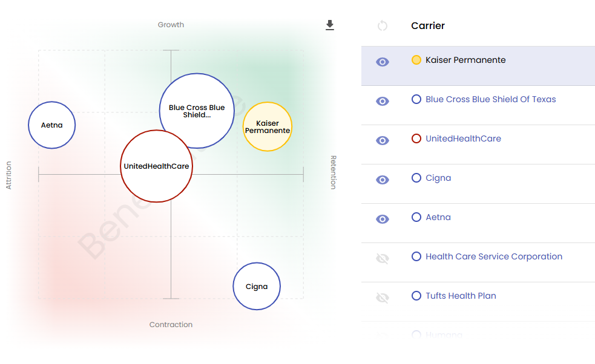Select the Cigna bubble in the chart

(257, 286)
